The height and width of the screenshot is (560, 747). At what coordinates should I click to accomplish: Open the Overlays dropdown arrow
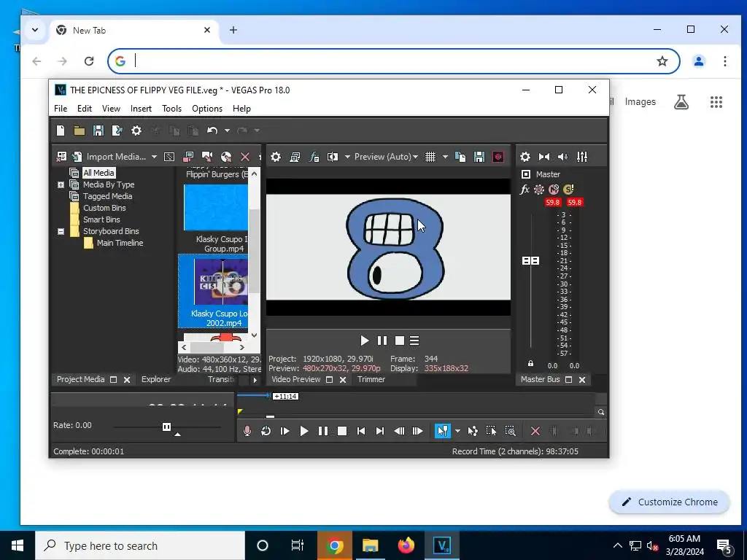coord(445,157)
